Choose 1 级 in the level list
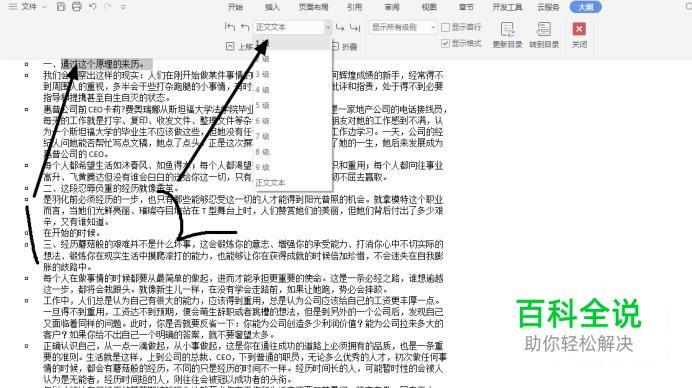 (292, 43)
